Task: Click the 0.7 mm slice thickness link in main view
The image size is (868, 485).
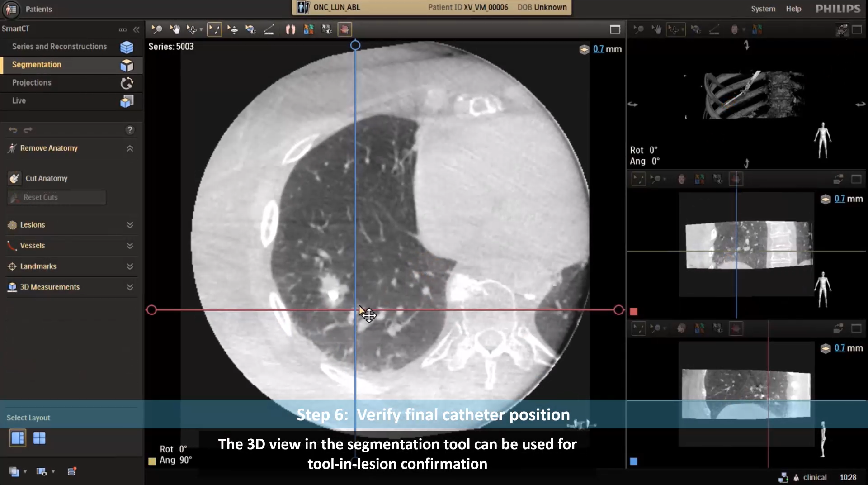Action: [x=598, y=49]
